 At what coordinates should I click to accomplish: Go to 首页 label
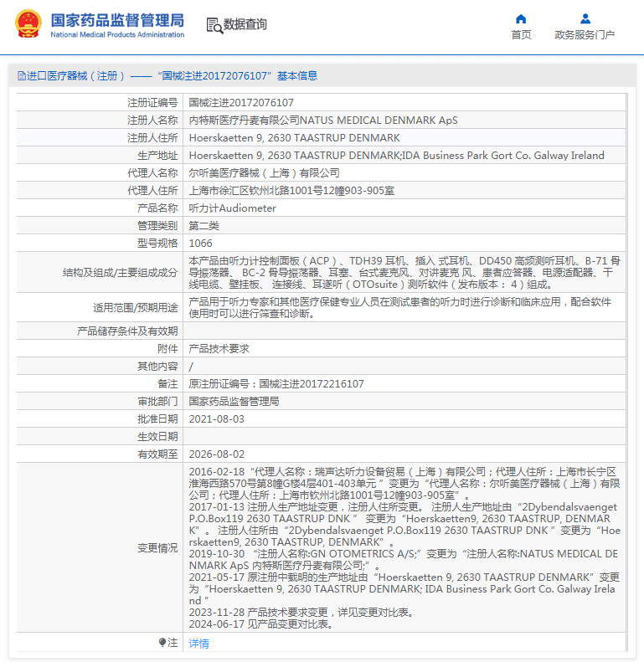pos(521,34)
